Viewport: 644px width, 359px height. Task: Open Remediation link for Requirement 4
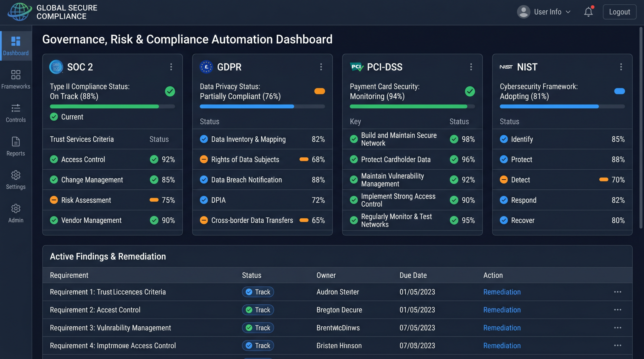pos(502,345)
